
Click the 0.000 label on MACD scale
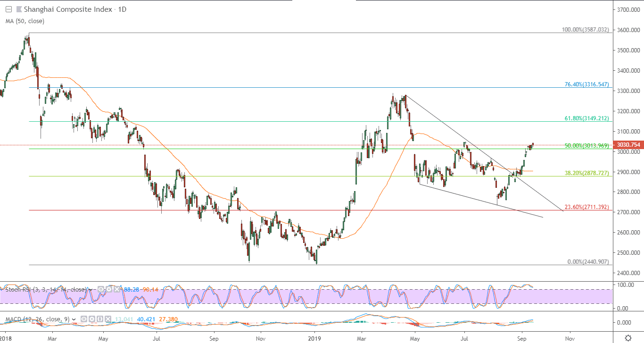pos(624,323)
